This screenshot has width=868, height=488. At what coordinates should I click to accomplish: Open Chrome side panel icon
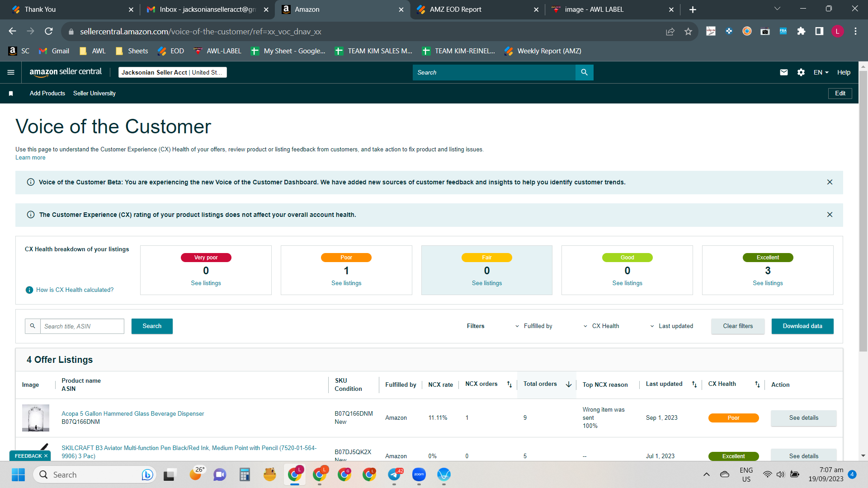(819, 31)
